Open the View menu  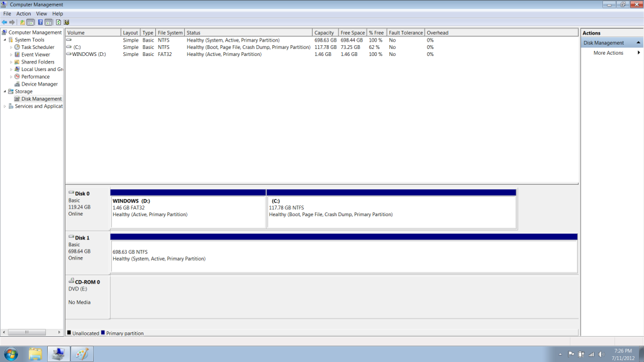41,14
